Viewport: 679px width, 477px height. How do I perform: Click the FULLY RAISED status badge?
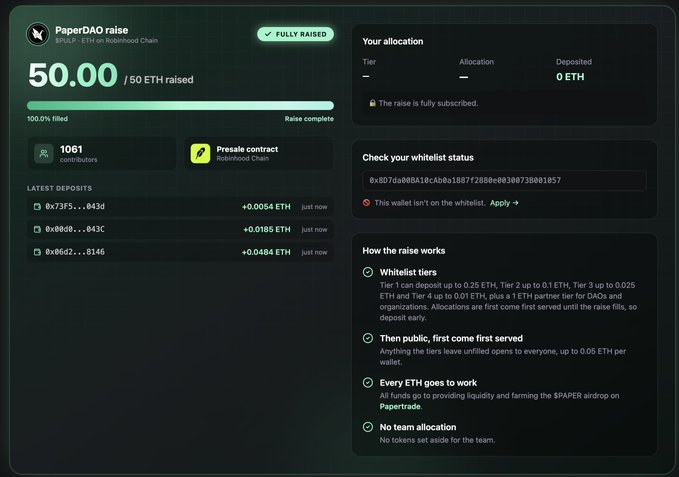click(296, 34)
